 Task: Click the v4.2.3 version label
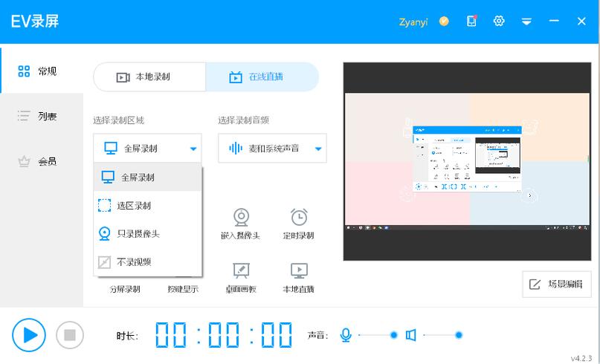click(x=581, y=358)
